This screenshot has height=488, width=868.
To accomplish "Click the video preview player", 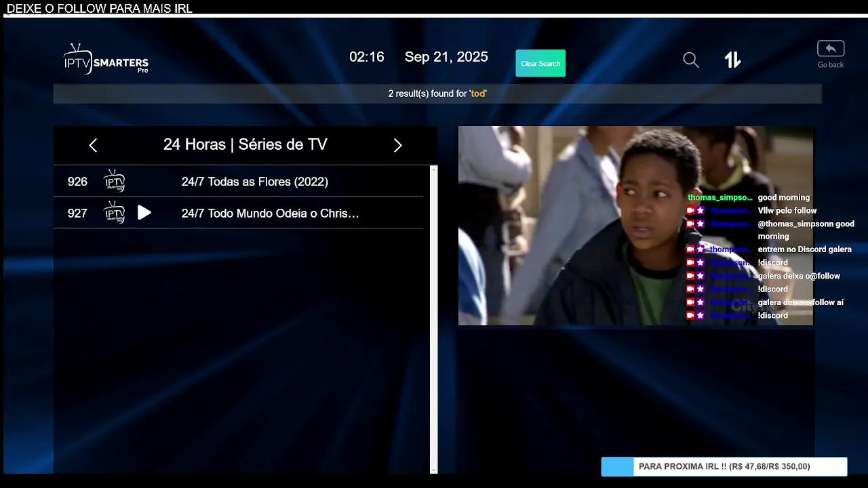I will click(x=635, y=226).
